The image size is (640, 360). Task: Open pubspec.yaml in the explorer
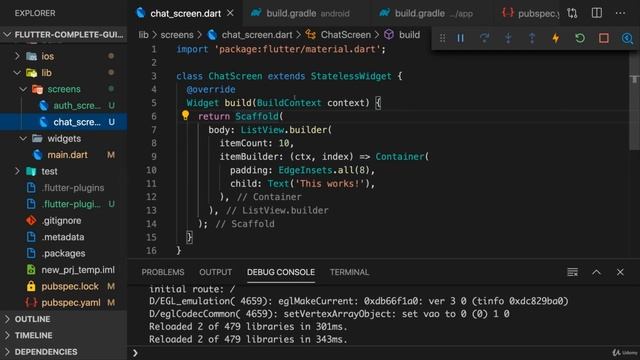[x=64, y=302]
